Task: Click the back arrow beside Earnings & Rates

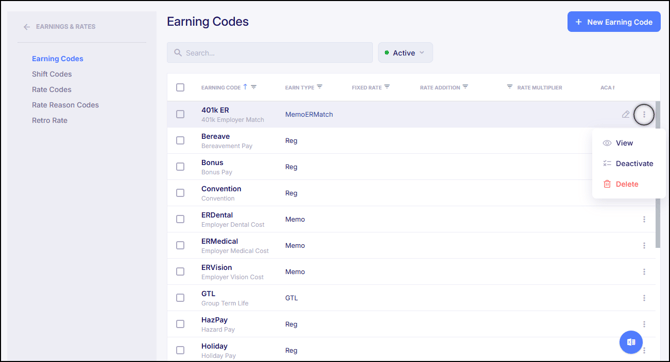Action: 26,27
